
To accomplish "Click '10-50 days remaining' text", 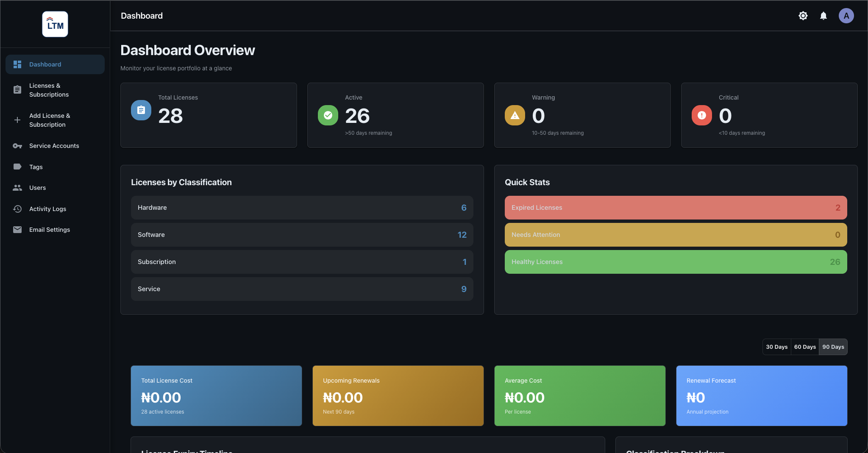I will coord(558,133).
